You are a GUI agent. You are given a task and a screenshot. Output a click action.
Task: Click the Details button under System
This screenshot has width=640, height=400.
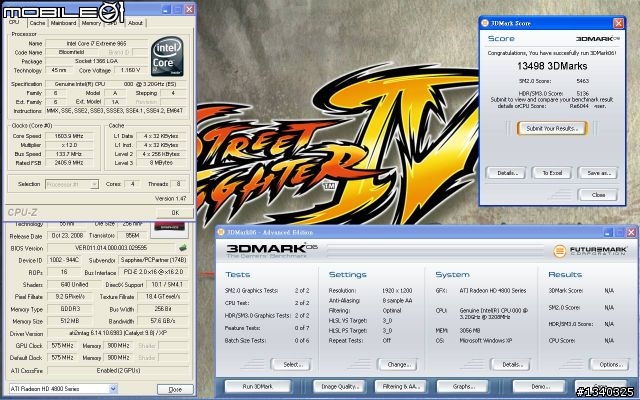pos(510,364)
